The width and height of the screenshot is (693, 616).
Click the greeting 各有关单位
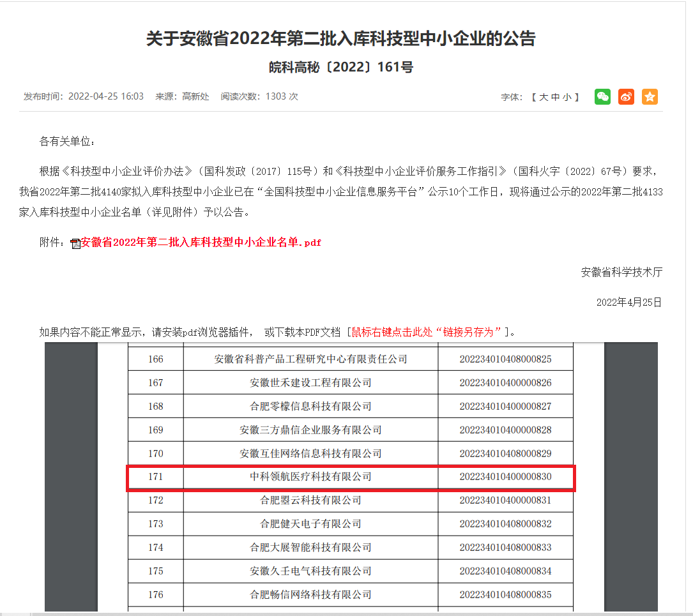click(x=66, y=141)
